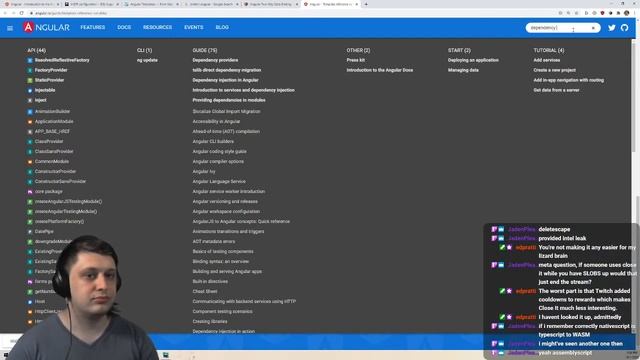Open Angular Ivy guide
Screen dimensions: 640x360
(204, 171)
